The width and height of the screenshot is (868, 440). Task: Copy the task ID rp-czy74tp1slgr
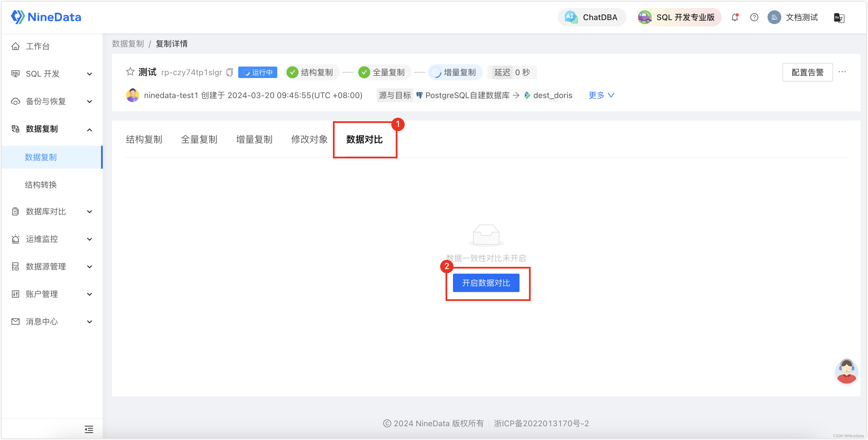tap(229, 72)
